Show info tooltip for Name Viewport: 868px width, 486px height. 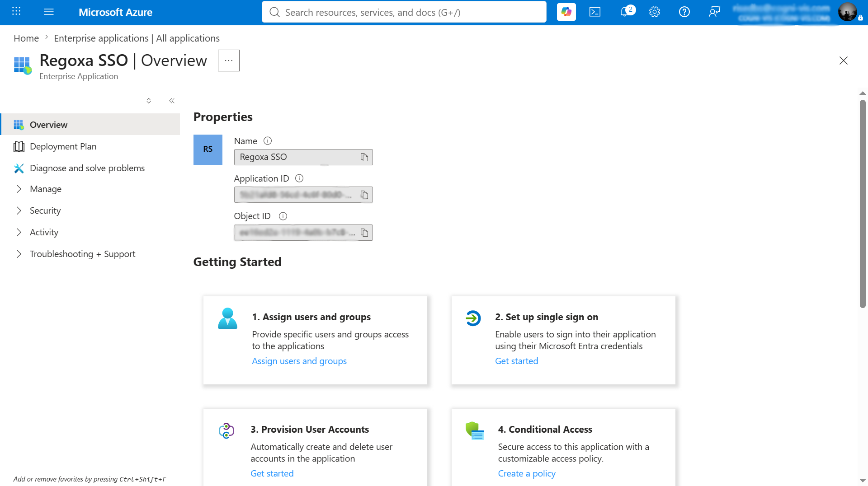pos(268,141)
